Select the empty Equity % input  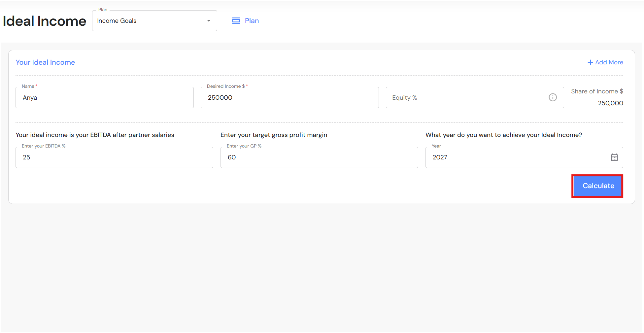(465, 98)
